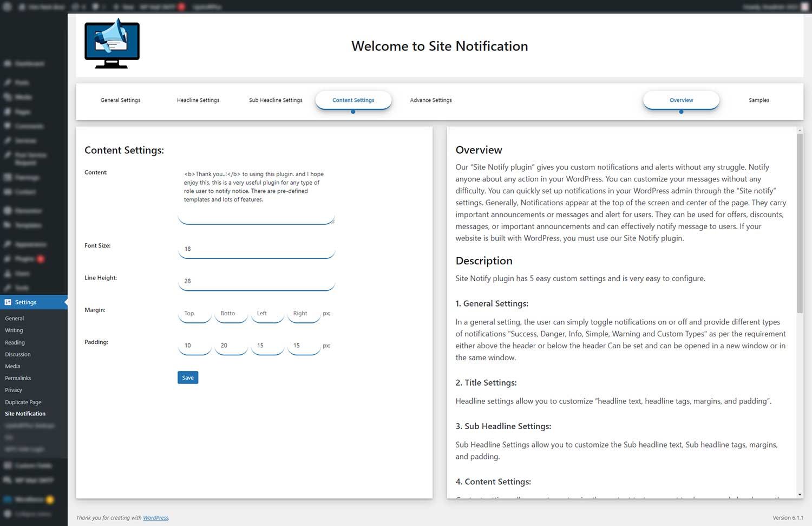Focus the Font Size input field
The image size is (812, 526).
pos(256,249)
